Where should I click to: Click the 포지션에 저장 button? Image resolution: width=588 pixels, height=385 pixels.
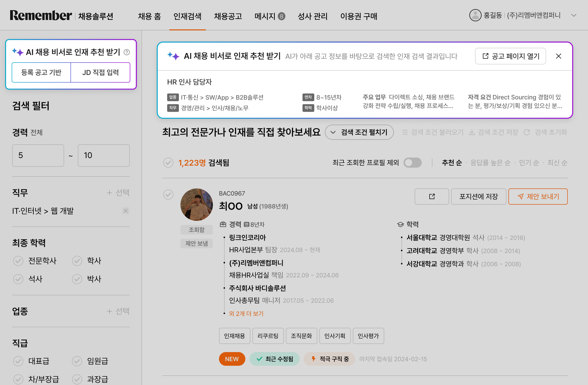[479, 196]
